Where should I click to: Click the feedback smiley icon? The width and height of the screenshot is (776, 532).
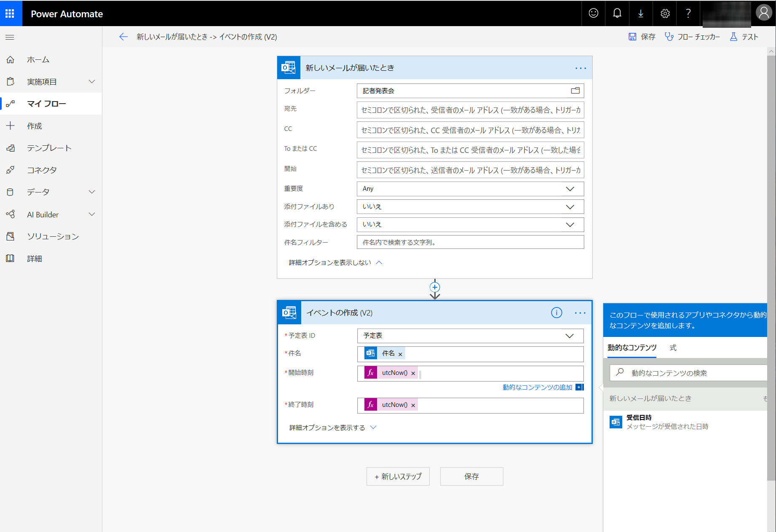(593, 13)
